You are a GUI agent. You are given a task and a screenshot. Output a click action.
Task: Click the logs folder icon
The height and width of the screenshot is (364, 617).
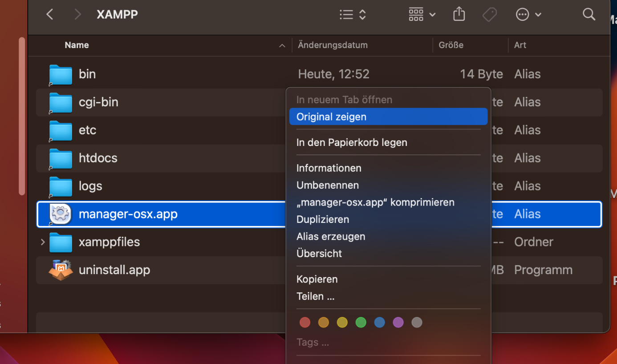[x=61, y=186]
